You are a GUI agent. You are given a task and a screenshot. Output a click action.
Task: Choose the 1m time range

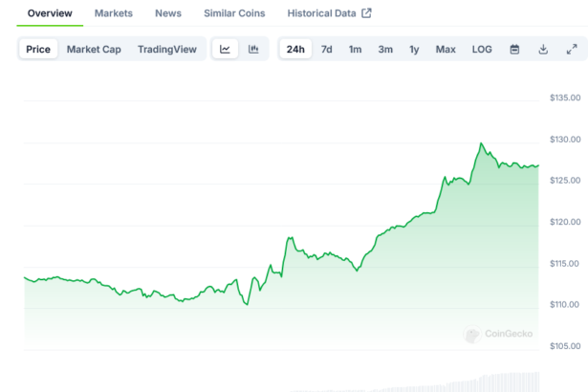[x=355, y=50]
